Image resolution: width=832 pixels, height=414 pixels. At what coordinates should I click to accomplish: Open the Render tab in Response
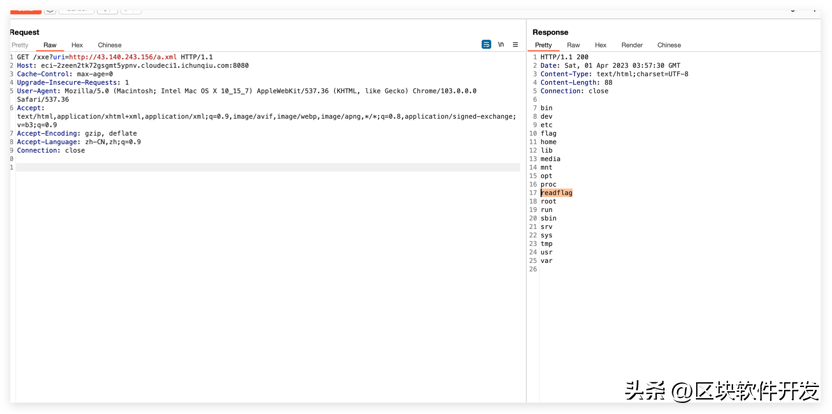coord(632,45)
